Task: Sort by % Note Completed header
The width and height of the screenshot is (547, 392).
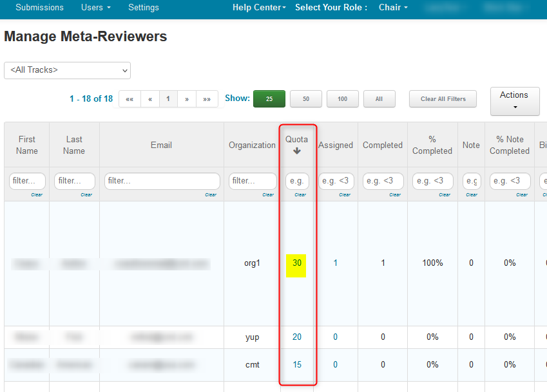Action: tap(510, 145)
